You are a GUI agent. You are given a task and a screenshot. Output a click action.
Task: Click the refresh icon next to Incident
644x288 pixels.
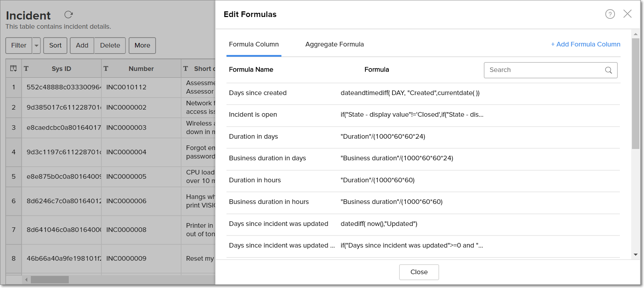[68, 15]
